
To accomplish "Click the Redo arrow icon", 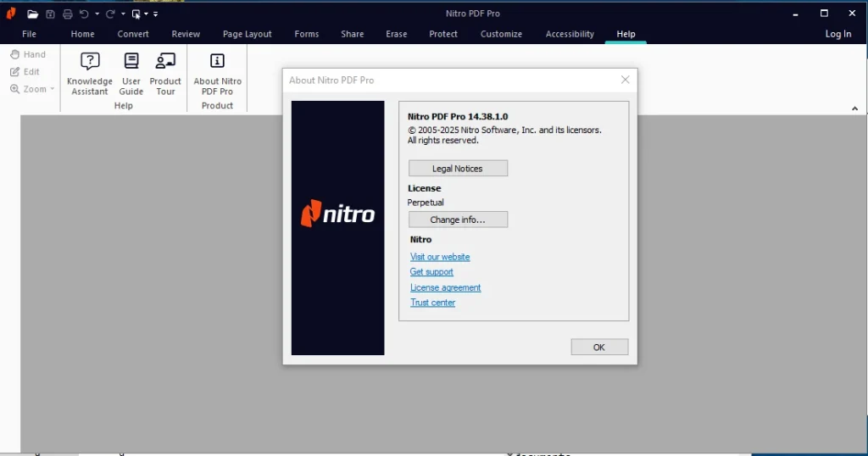I will [109, 14].
